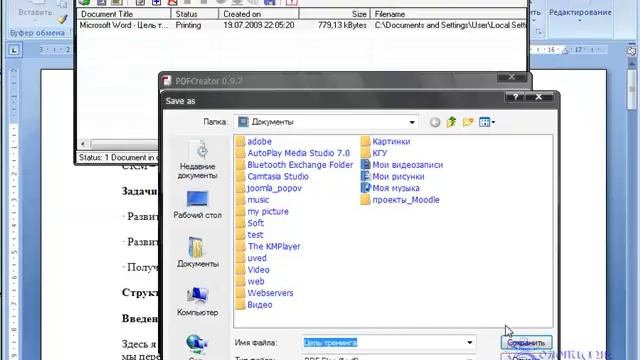Image resolution: width=640 pixels, height=360 pixels.
Task: Sort print queue by Filename column
Action: pyautogui.click(x=448, y=14)
